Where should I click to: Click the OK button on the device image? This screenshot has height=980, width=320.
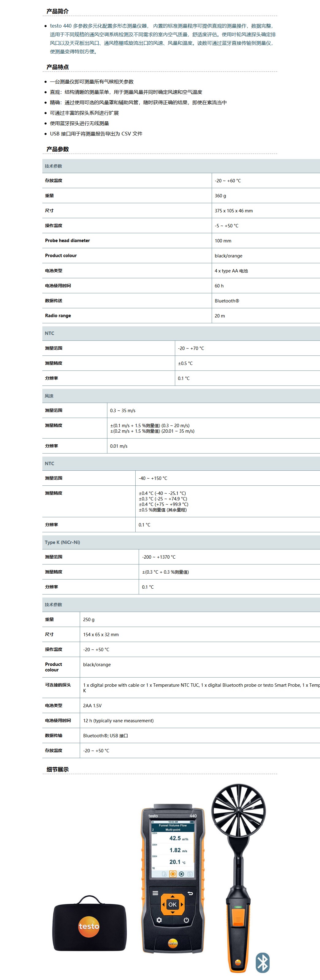click(172, 904)
